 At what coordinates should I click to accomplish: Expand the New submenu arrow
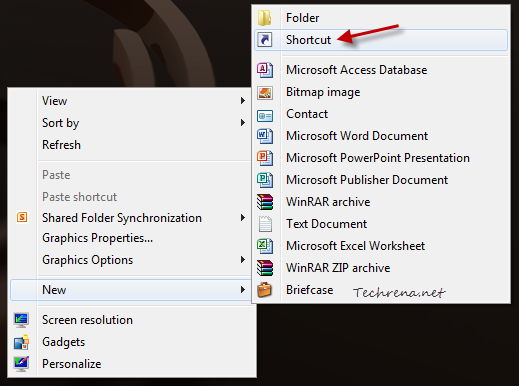pos(243,290)
